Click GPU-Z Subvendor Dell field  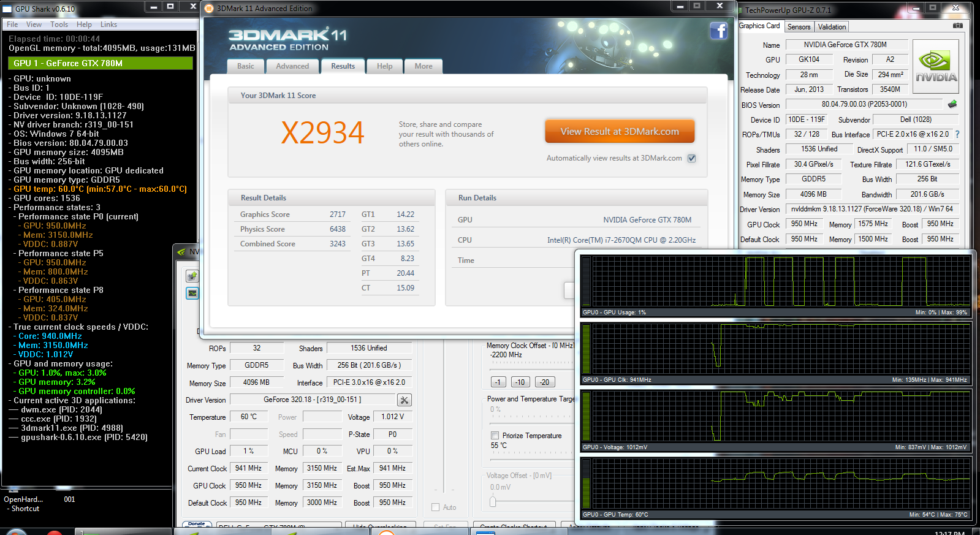click(915, 120)
